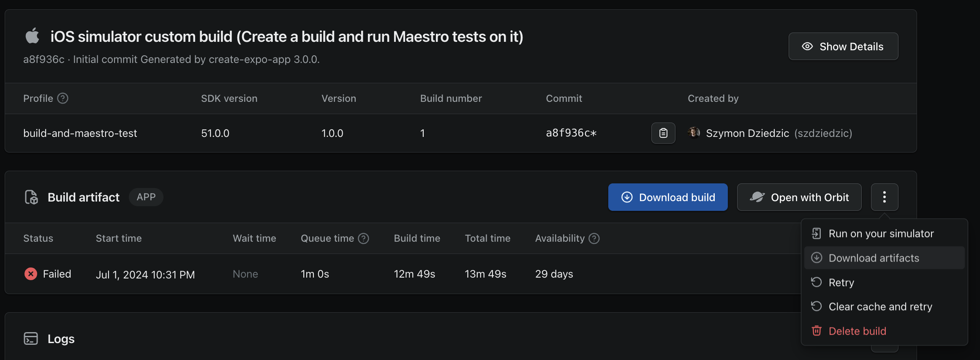Image resolution: width=980 pixels, height=360 pixels.
Task: Toggle Show Details for the build
Action: [x=843, y=46]
